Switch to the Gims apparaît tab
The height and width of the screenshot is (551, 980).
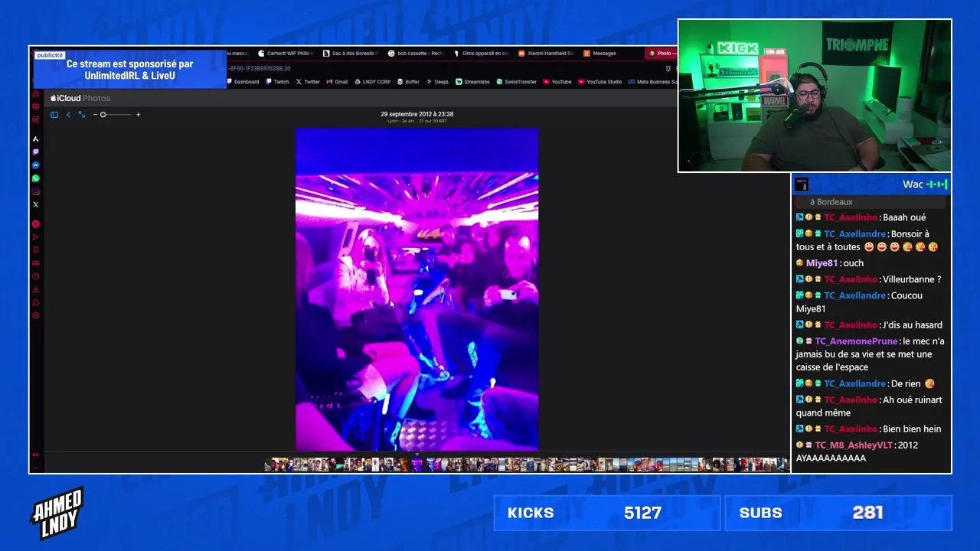pos(481,54)
